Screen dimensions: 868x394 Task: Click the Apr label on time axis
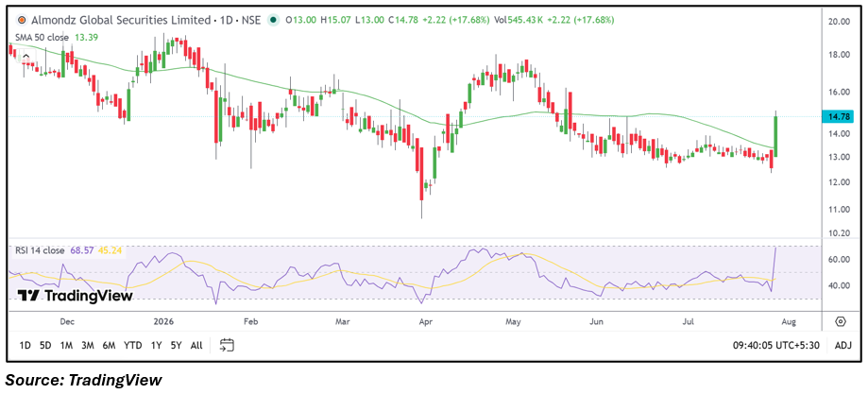(425, 321)
